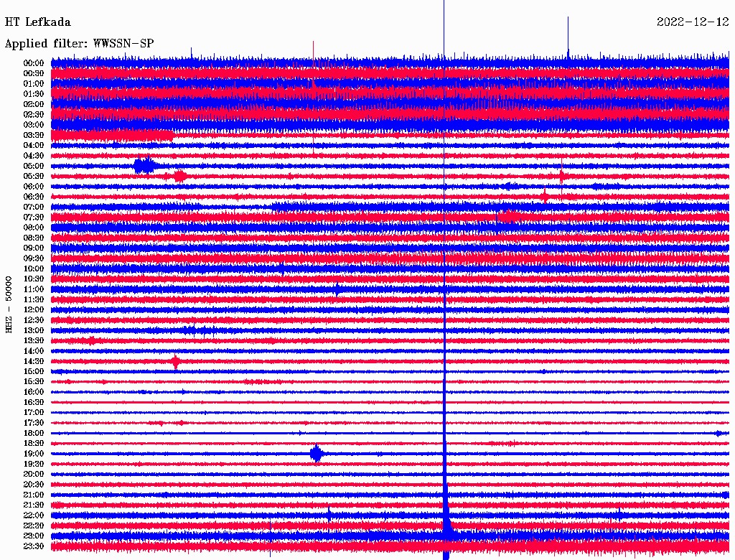The width and height of the screenshot is (735, 560).
Task: Click the 01:30 time label
Action: [34, 94]
